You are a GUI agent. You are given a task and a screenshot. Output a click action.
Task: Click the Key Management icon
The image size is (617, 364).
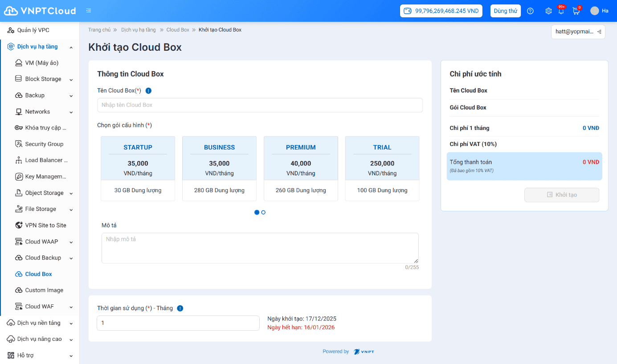pos(19,177)
